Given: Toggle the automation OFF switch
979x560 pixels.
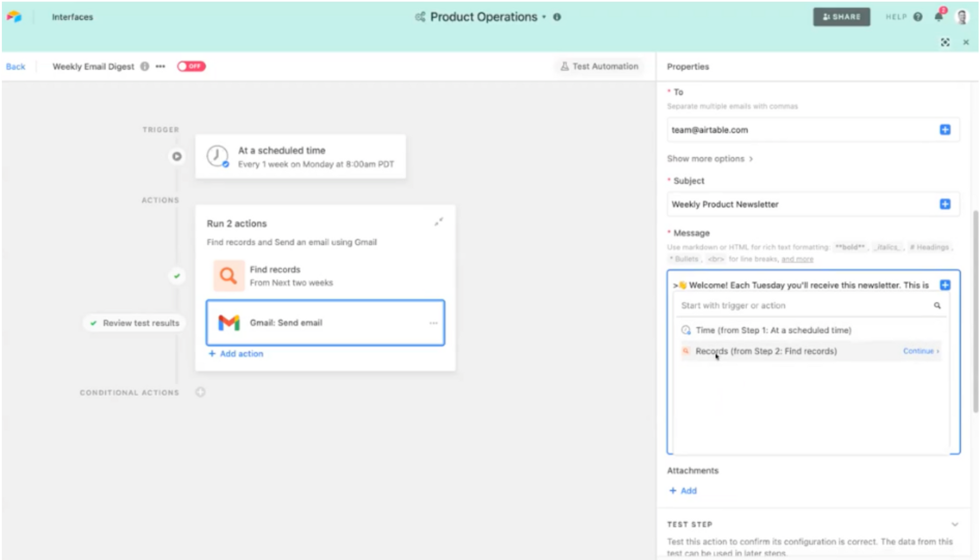Looking at the screenshot, I should click(191, 66).
